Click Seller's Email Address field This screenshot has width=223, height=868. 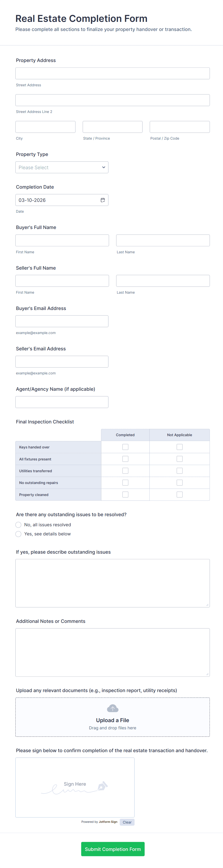coord(62,362)
